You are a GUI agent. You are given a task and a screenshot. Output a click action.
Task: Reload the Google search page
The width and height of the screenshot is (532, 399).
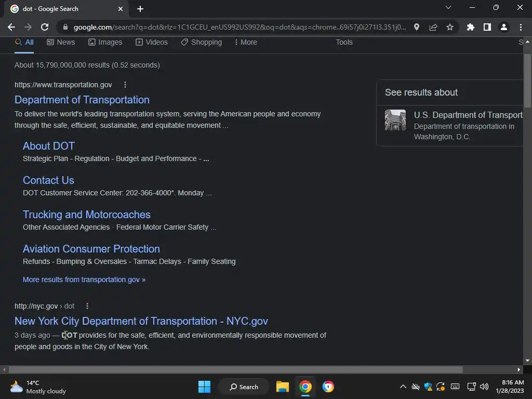(45, 27)
